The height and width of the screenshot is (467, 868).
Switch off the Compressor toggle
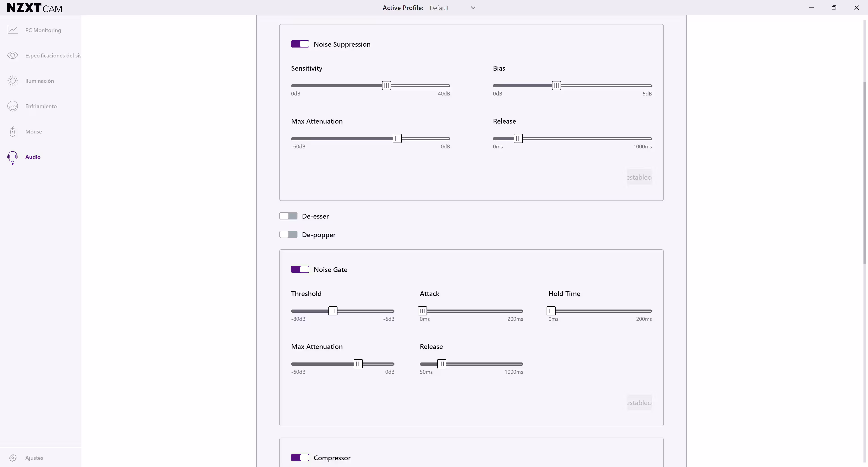tap(300, 457)
